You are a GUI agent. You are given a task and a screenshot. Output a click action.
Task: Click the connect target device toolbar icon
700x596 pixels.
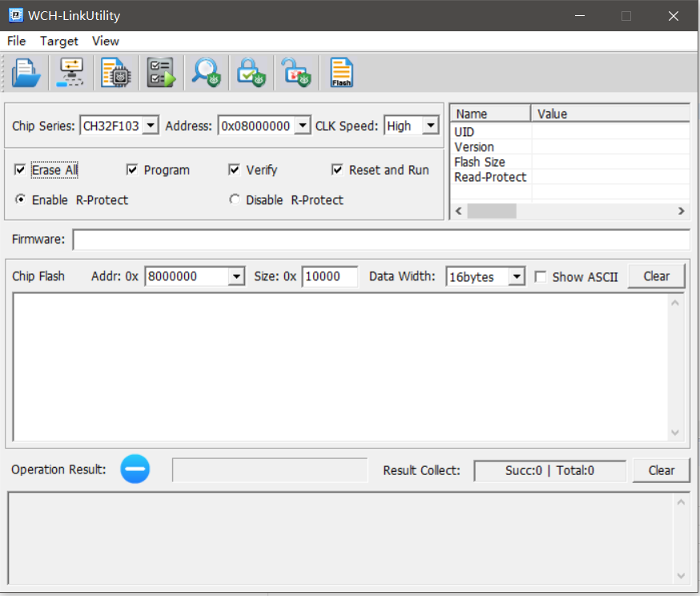click(x=71, y=73)
